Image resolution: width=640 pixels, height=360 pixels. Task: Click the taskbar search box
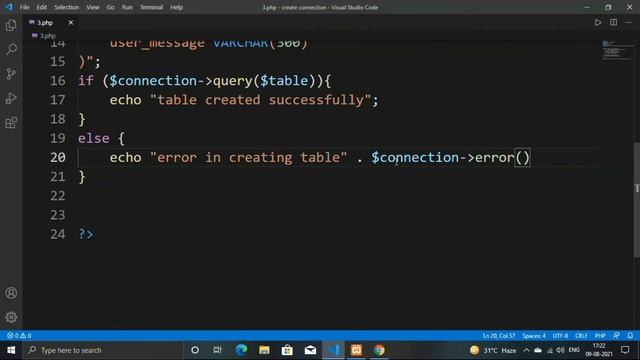pos(102,350)
